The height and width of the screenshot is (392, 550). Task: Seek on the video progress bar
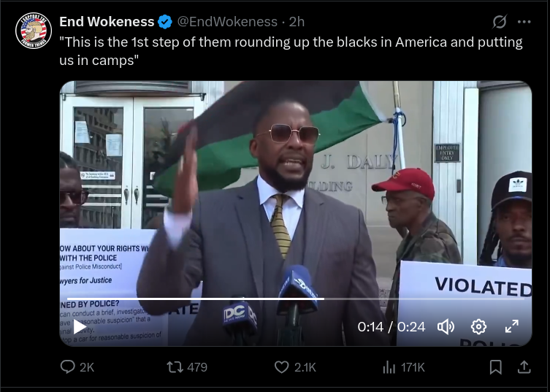(x=296, y=299)
